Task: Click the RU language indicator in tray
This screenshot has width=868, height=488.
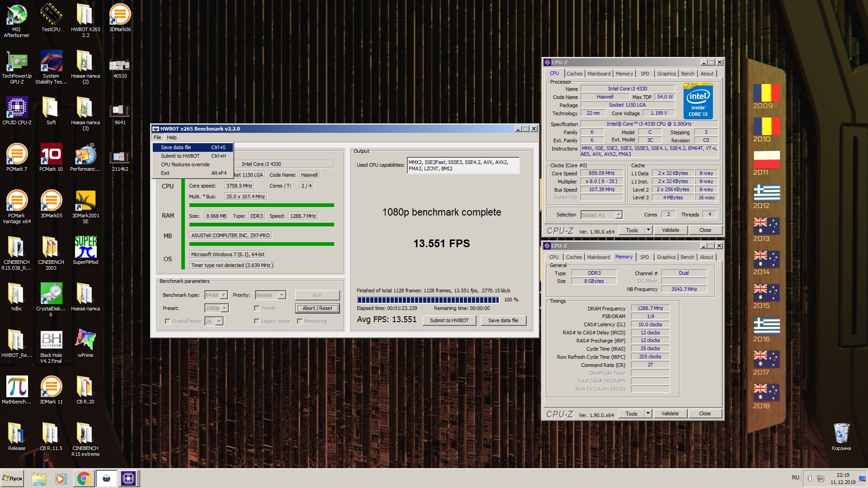Action: [795, 478]
